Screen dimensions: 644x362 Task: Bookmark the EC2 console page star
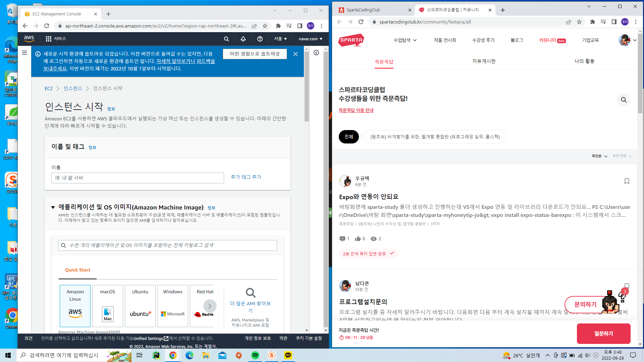[x=265, y=26]
